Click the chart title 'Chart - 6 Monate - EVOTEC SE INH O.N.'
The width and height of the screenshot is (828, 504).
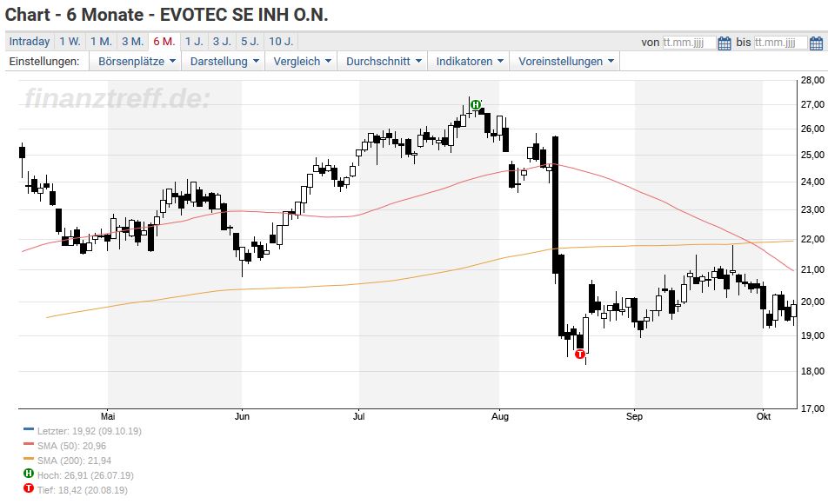click(166, 15)
